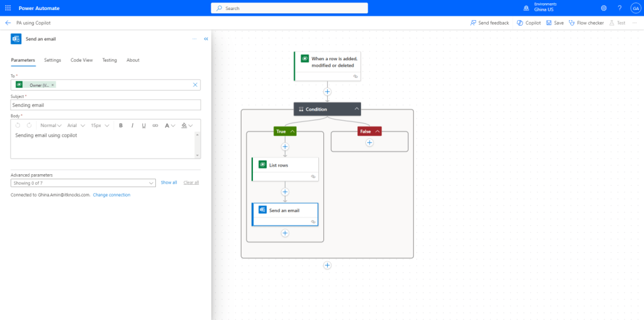Open the Advanced parameters dropdown
Image resolution: width=644 pixels, height=320 pixels.
click(83, 183)
